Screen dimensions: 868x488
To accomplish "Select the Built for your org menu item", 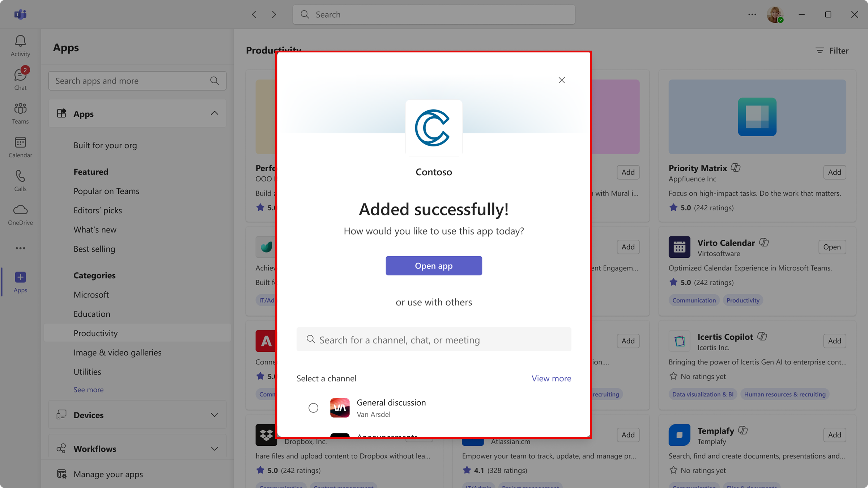I will tap(106, 145).
